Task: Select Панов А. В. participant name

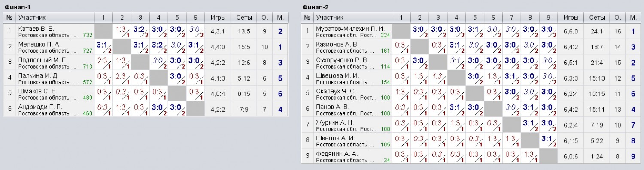Action: point(333,107)
